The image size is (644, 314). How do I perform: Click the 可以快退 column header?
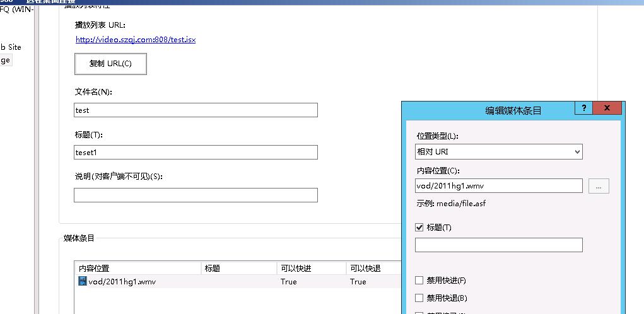coord(374,269)
